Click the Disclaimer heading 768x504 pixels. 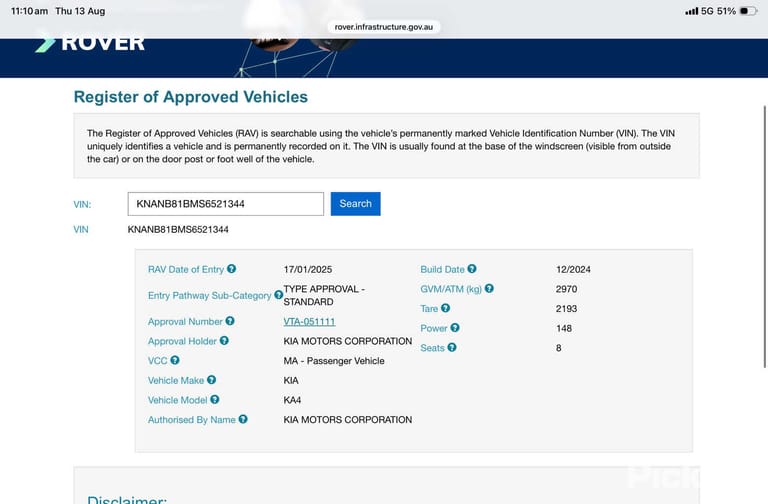127,500
